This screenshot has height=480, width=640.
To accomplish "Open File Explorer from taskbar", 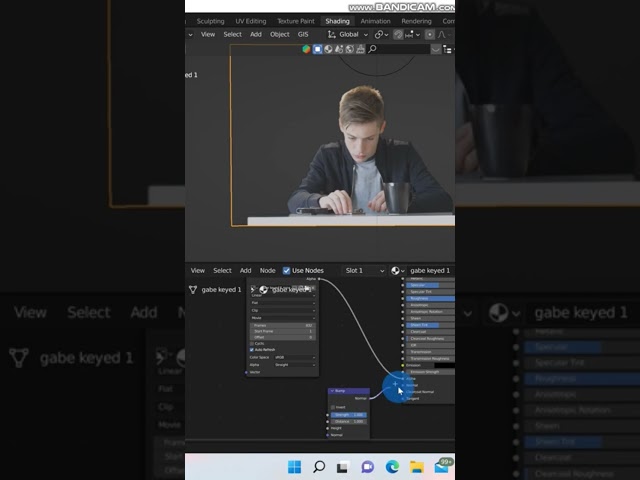I will (x=417, y=467).
